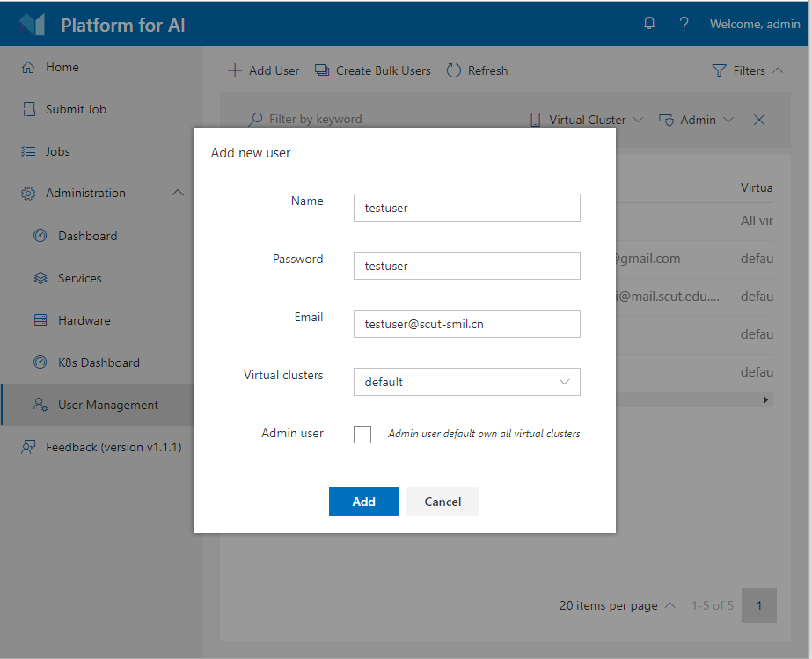Click the Filters funnel icon
Viewport: 812px width, 659px height.
tap(719, 70)
